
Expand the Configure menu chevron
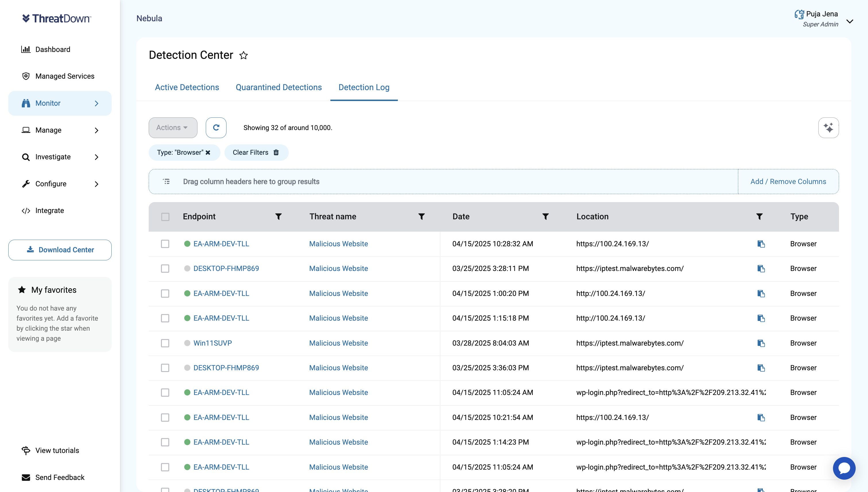pos(96,184)
